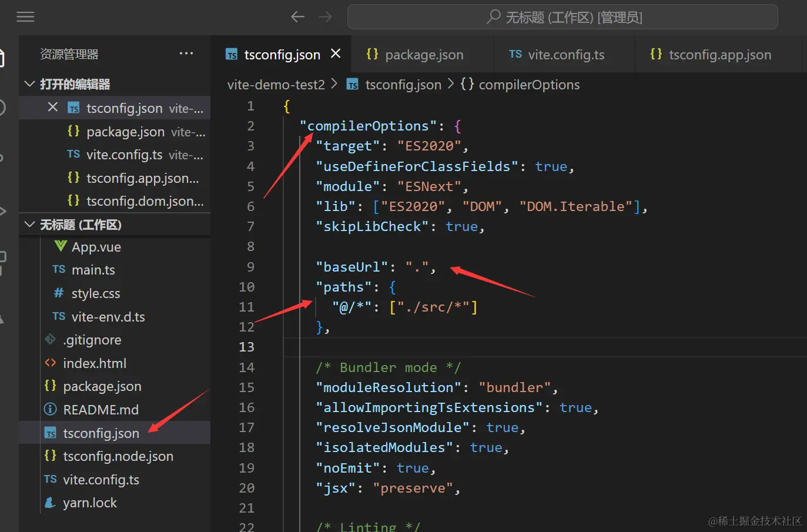Click the CSS icon beside style.css
The image size is (807, 532).
(59, 293)
